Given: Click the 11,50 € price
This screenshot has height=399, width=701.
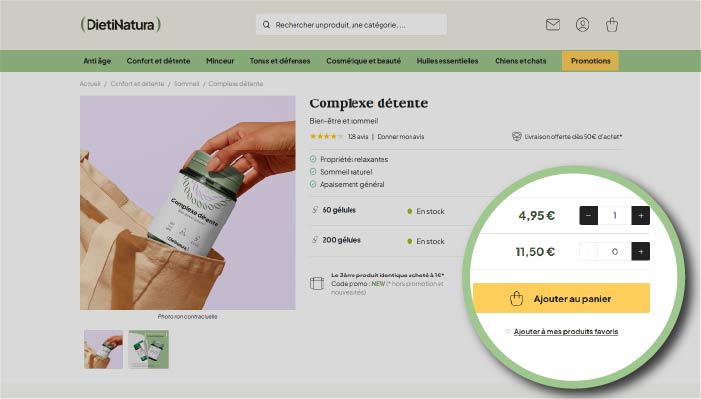Looking at the screenshot, I should point(535,251).
